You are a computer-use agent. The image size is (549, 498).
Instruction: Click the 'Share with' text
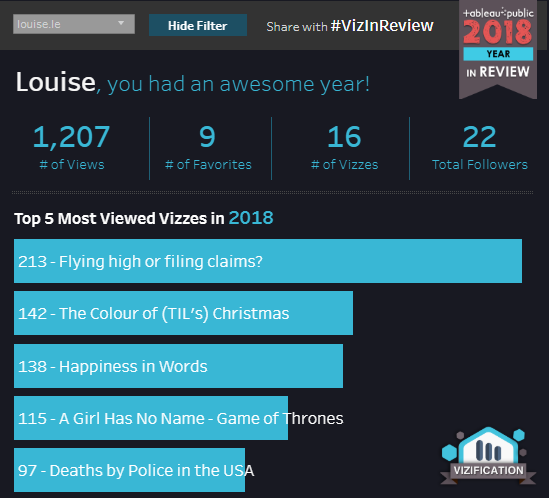point(297,27)
